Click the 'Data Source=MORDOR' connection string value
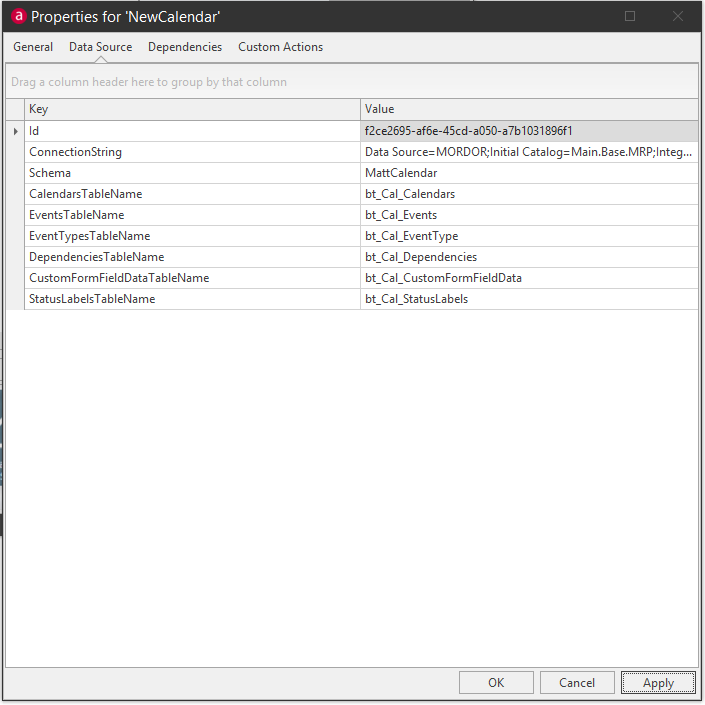705x705 pixels. click(x=529, y=152)
